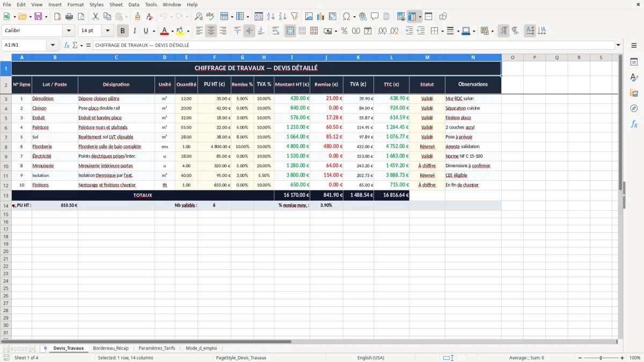Open the font size dropdown arrow
The height and width of the screenshot is (362, 644).
point(107,31)
